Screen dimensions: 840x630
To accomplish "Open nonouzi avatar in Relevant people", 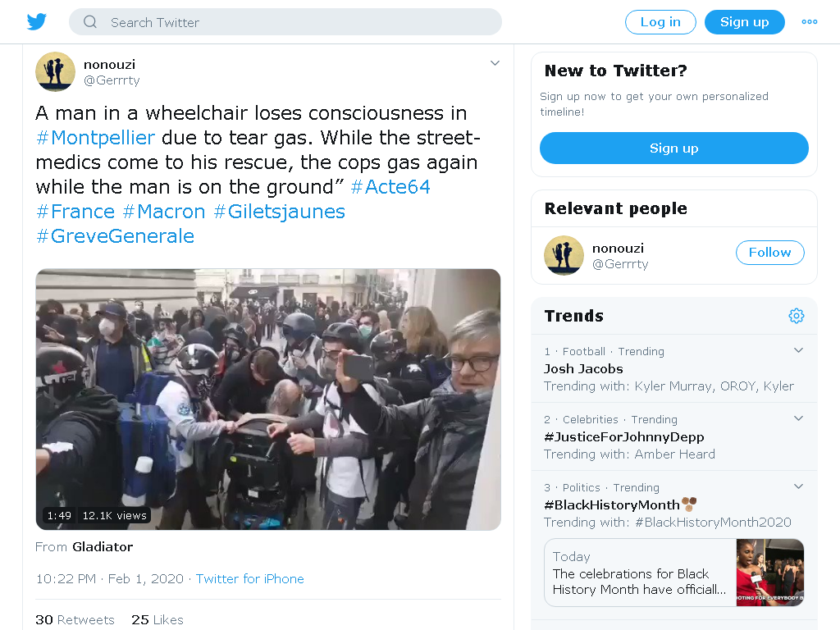I will point(564,256).
